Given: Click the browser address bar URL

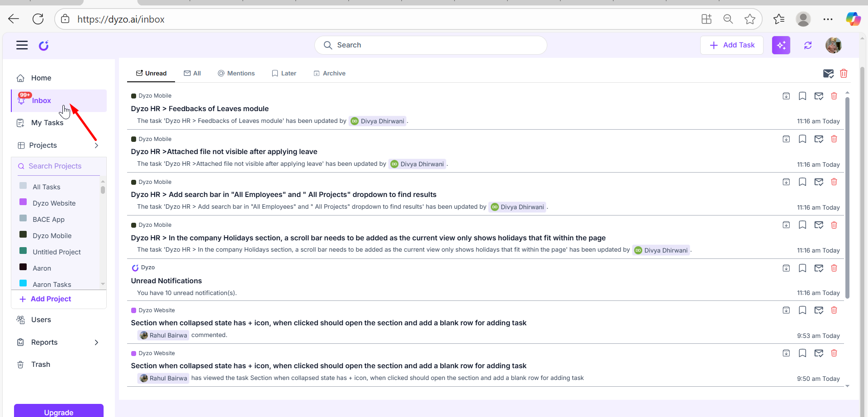Looking at the screenshot, I should [121, 19].
